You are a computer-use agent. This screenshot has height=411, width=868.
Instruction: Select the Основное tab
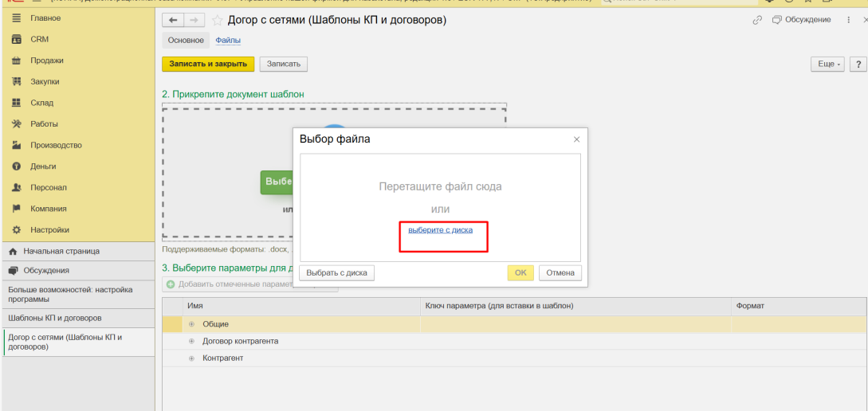click(186, 40)
